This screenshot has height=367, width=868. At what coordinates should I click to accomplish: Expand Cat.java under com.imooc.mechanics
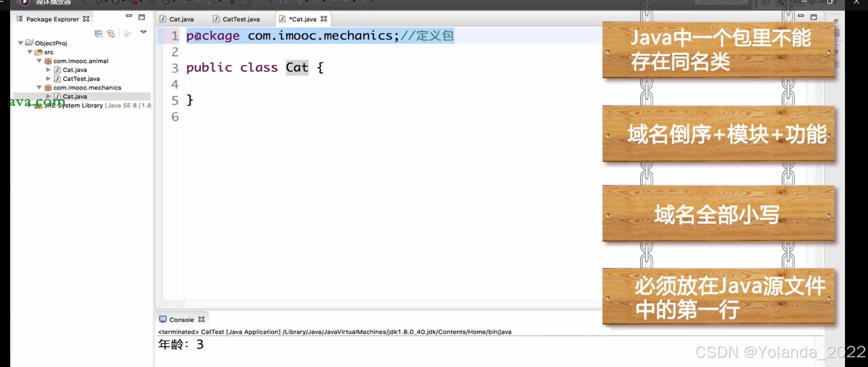(x=48, y=96)
